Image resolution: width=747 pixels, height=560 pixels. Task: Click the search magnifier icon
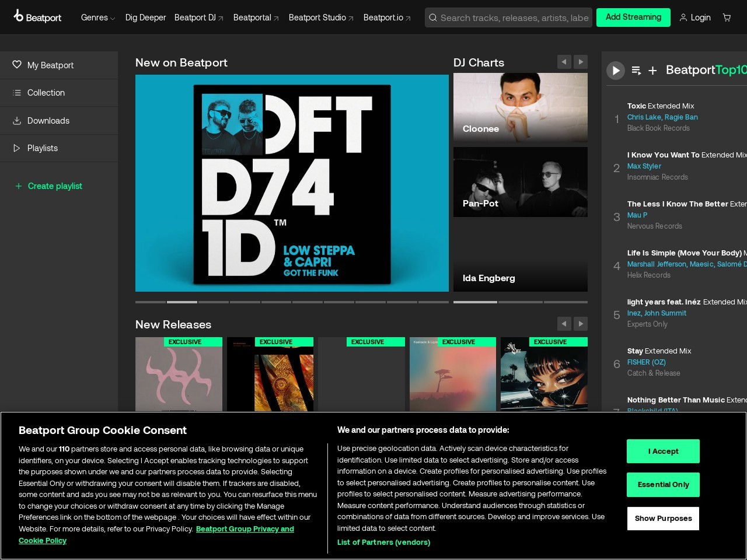(x=433, y=17)
